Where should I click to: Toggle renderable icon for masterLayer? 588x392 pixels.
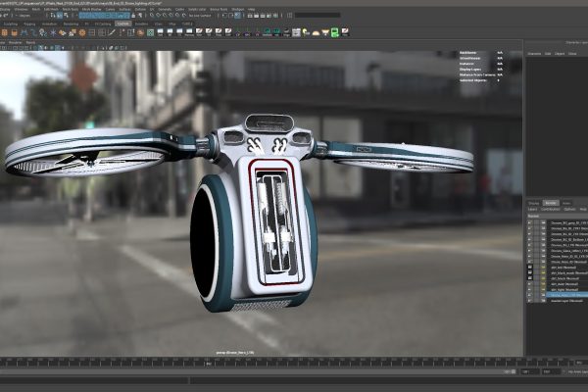(529, 301)
